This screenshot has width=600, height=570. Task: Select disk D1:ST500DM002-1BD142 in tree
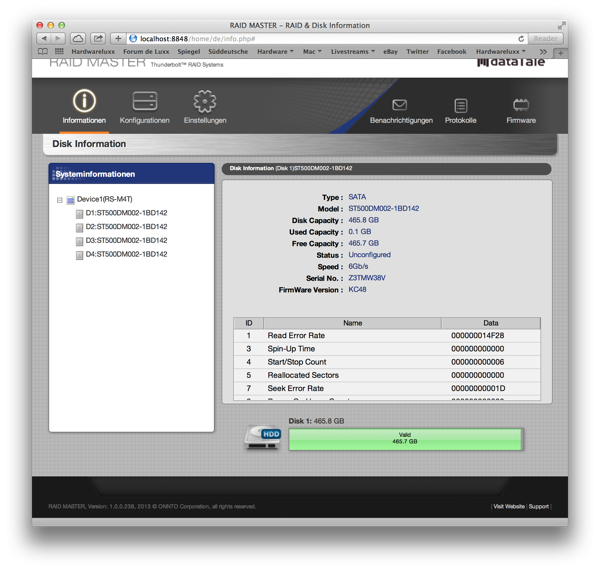(x=126, y=213)
